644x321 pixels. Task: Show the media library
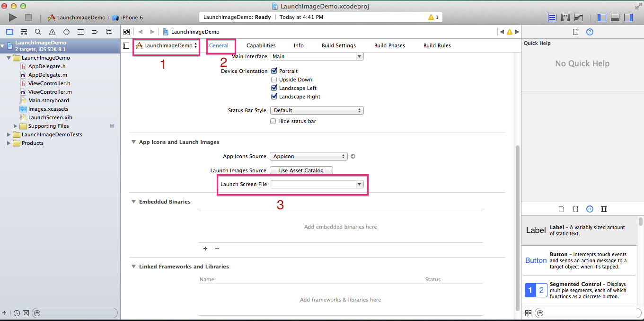tap(604, 209)
